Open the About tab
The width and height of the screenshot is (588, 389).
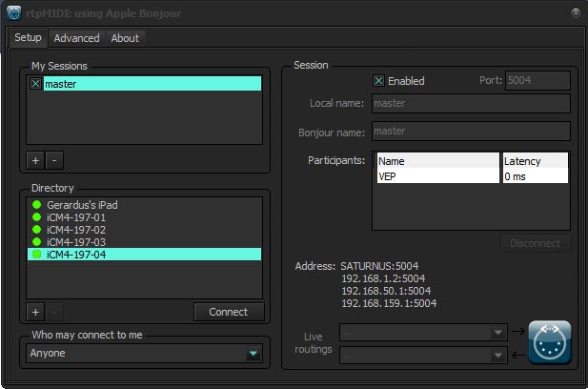[x=125, y=38]
